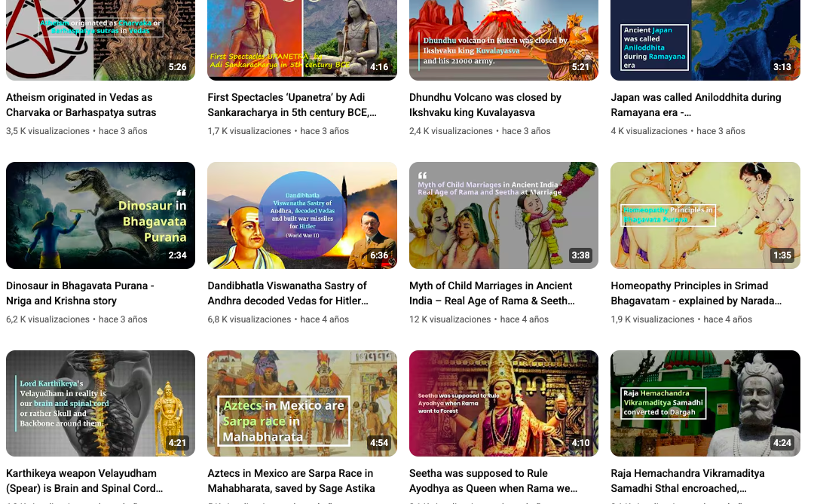
Task: Open the Dhundhu volcano in Kutch thumbnail
Action: (504, 40)
